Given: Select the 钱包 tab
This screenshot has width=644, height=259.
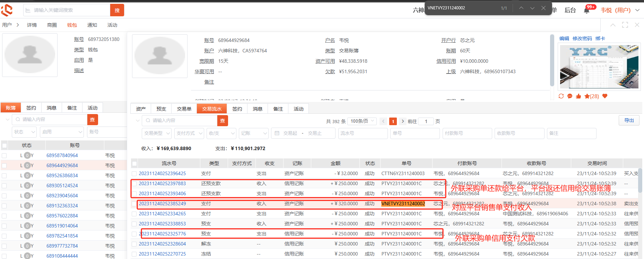Looking at the screenshot, I should point(72,25).
